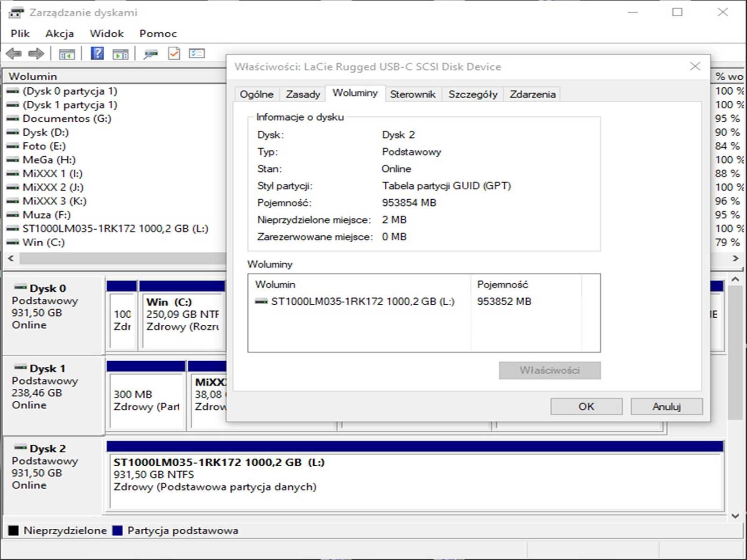
Task: Click the Dysk 2 disk icon
Action: point(20,448)
